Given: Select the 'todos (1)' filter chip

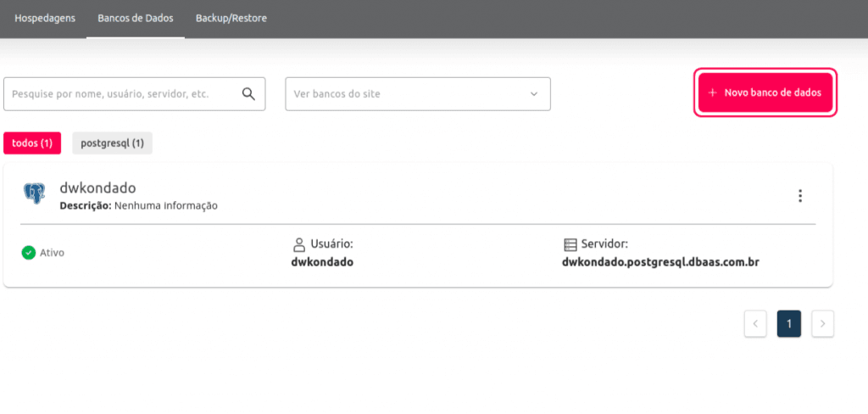Looking at the screenshot, I should pyautogui.click(x=32, y=143).
